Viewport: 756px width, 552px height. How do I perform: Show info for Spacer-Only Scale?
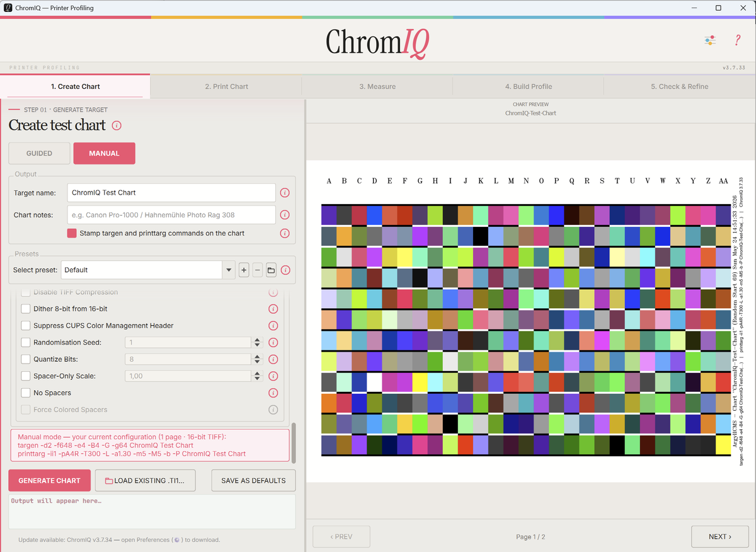click(273, 376)
